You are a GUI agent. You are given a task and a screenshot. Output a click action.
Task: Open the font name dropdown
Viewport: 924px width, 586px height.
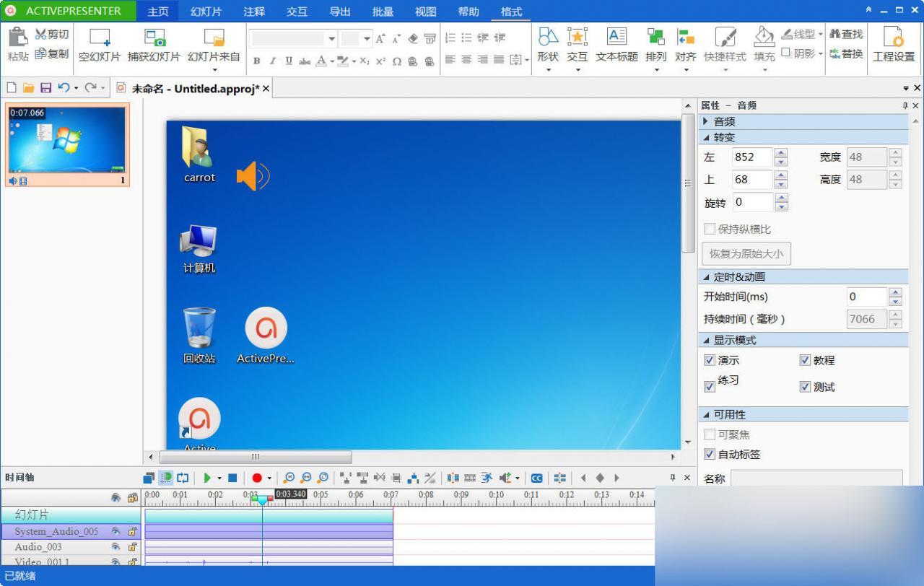[x=331, y=39]
